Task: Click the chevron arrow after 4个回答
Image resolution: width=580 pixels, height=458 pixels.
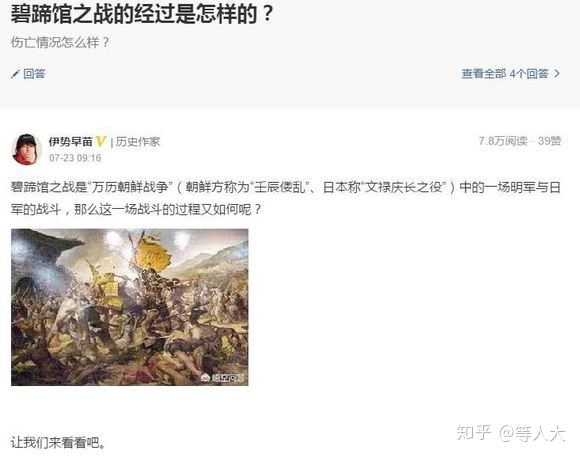Action: pyautogui.click(x=557, y=74)
